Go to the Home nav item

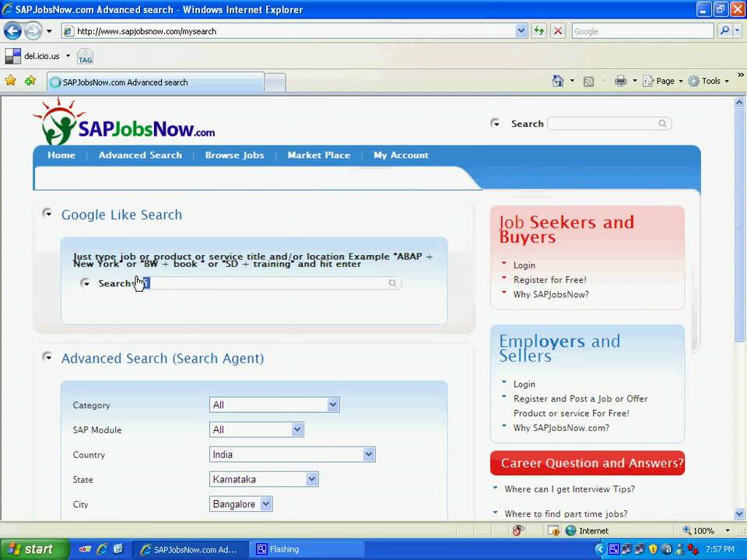click(x=61, y=156)
